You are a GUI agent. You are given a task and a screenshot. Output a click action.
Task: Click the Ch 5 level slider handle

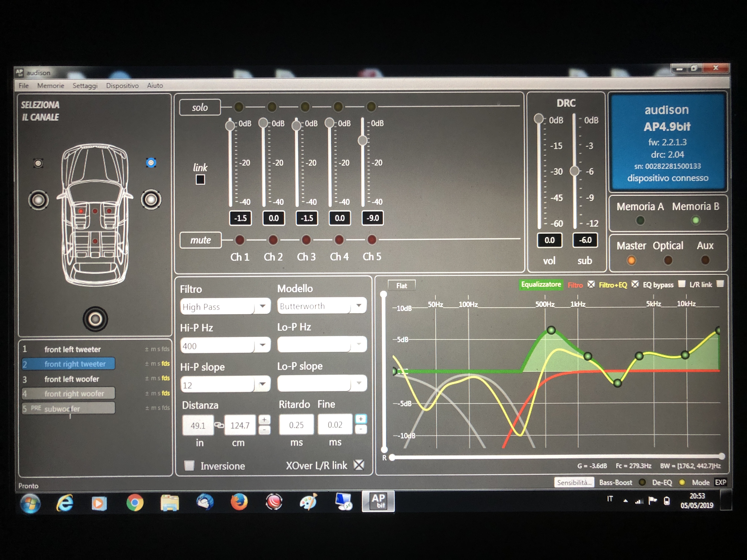click(x=362, y=140)
